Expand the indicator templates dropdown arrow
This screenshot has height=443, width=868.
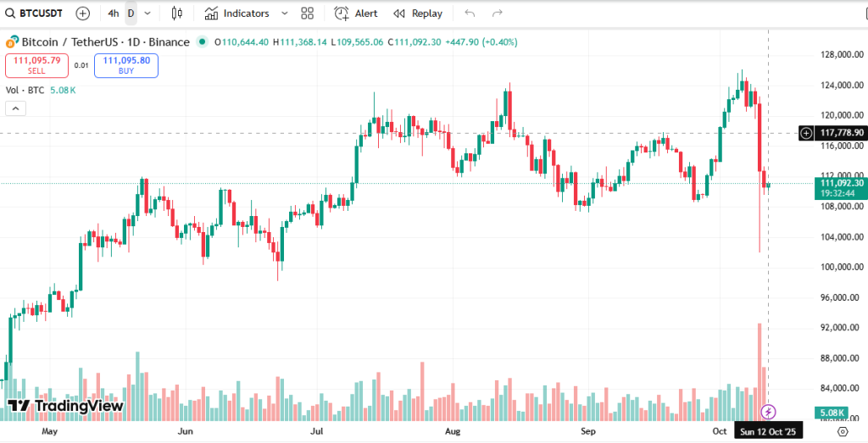[x=284, y=14]
